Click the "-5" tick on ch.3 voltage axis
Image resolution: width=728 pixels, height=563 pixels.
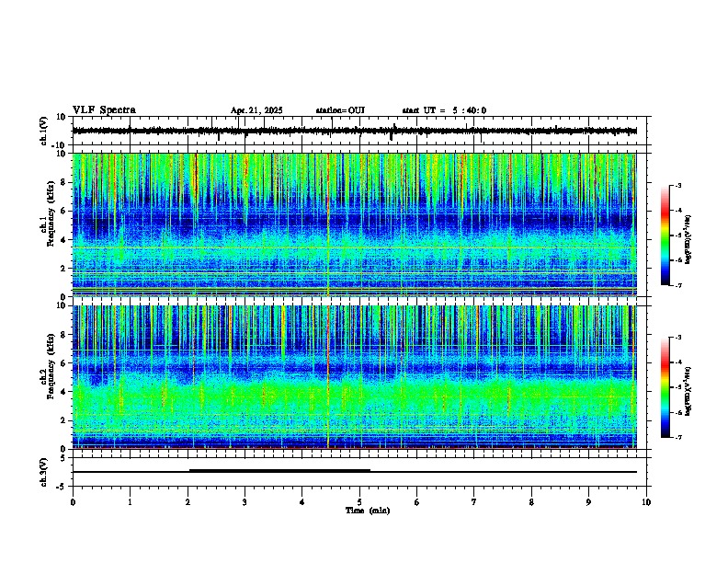[x=63, y=487]
